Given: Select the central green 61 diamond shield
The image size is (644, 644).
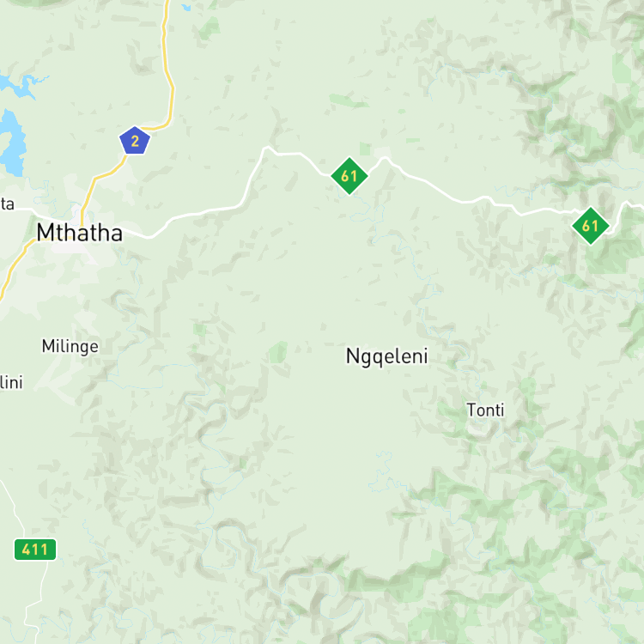Looking at the screenshot, I should tap(349, 176).
